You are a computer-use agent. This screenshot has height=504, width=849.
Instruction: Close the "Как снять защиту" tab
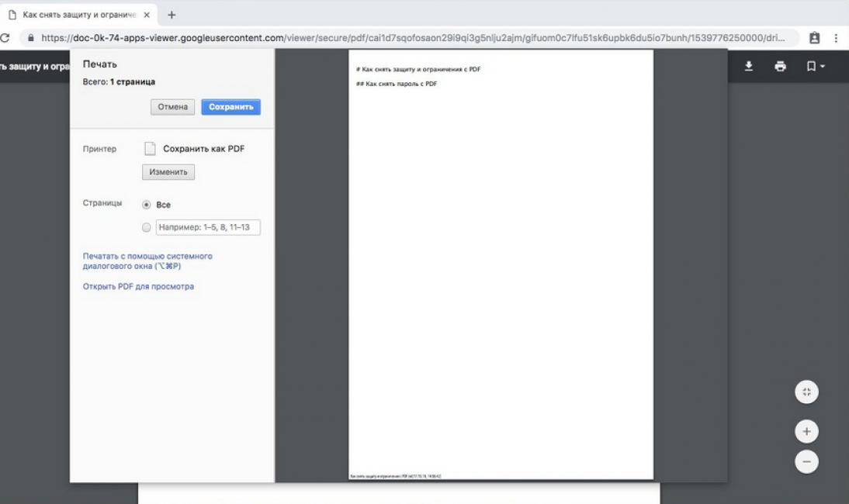tap(147, 15)
